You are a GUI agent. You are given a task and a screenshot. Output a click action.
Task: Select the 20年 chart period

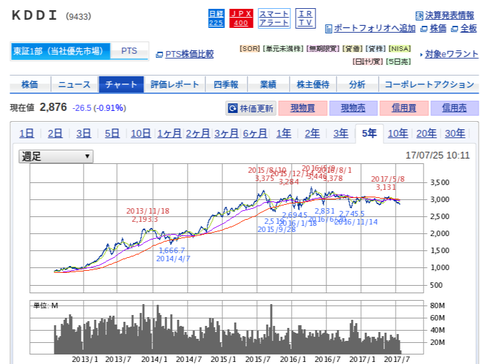pos(427,134)
